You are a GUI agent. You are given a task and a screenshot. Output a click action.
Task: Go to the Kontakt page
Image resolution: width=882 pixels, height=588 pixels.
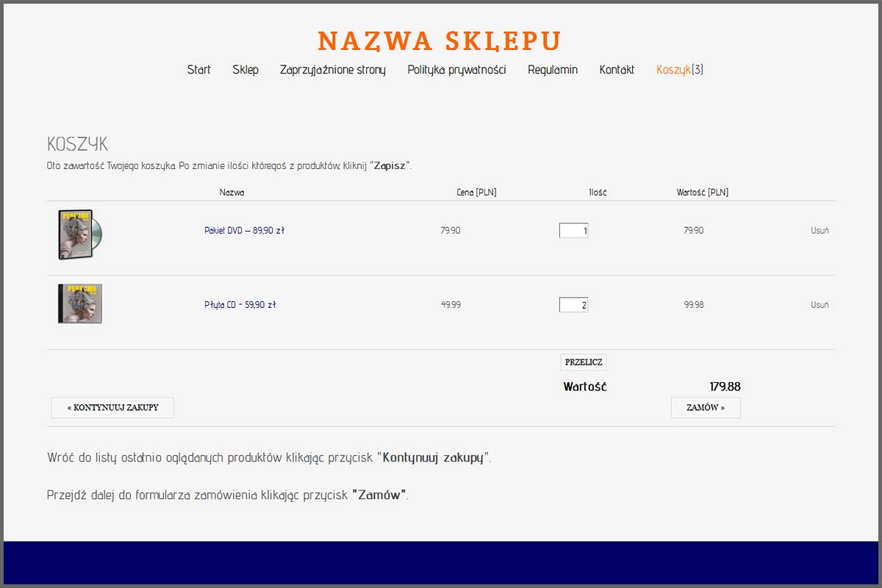(617, 70)
